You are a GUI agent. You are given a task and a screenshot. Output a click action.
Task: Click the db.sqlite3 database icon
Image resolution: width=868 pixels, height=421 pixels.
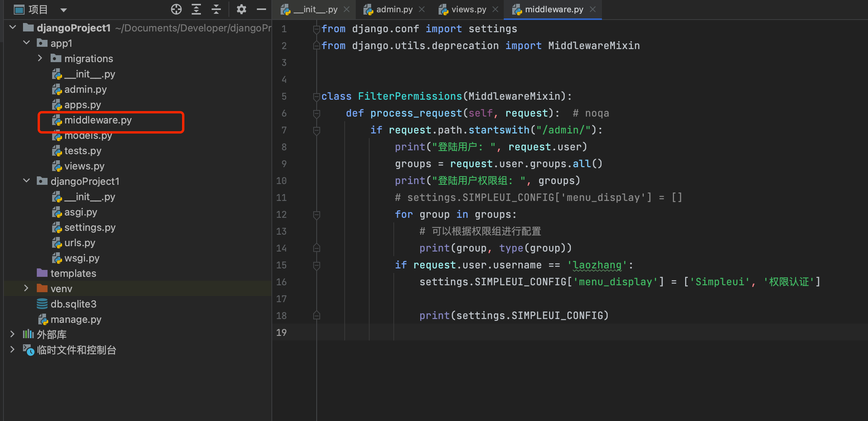point(42,304)
